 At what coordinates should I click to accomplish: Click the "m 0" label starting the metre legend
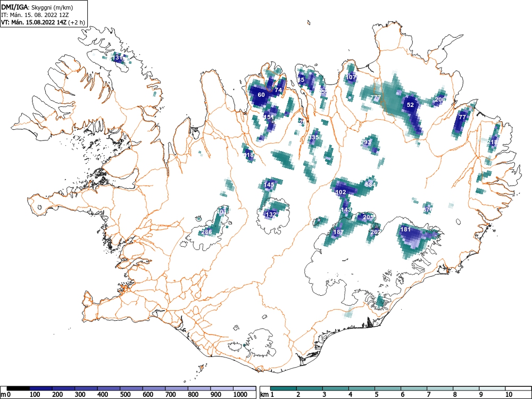click(6, 395)
